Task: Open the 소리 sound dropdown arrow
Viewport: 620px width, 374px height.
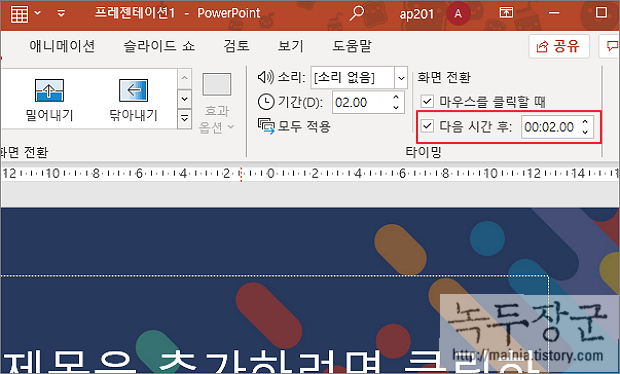Action: coord(401,77)
